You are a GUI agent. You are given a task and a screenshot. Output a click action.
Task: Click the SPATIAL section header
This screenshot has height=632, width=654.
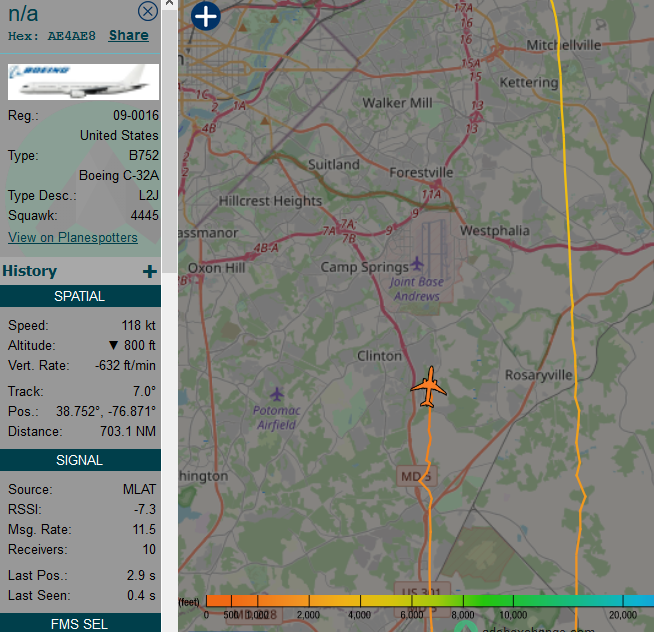80,296
